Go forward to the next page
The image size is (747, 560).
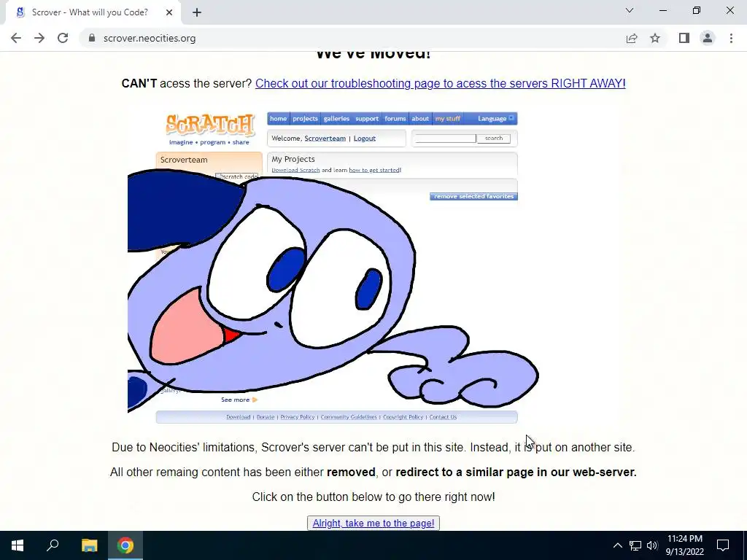coord(39,38)
